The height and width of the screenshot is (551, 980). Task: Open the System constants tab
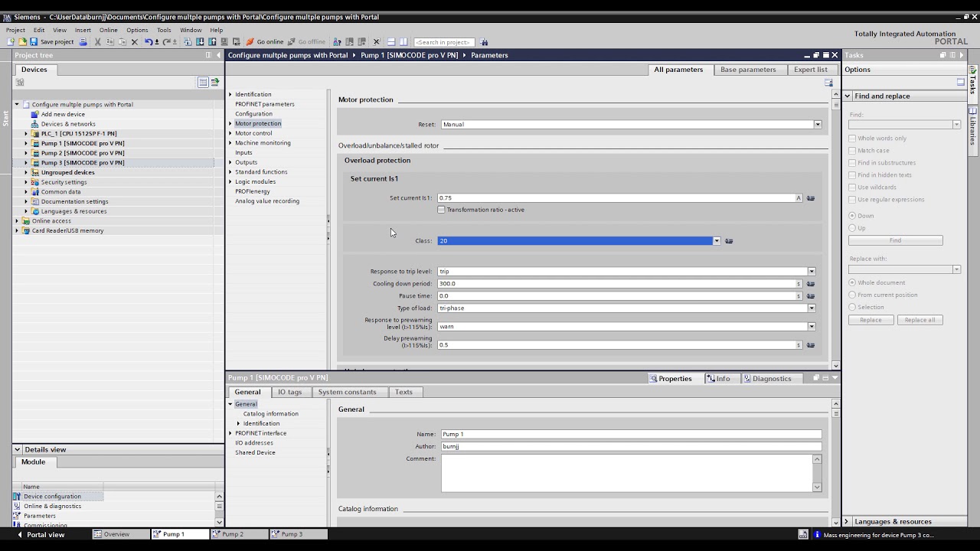click(347, 392)
